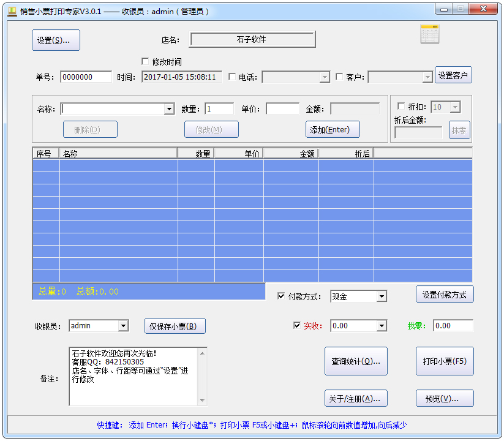Click the app icon in title bar
504x441 pixels.
click(12, 11)
